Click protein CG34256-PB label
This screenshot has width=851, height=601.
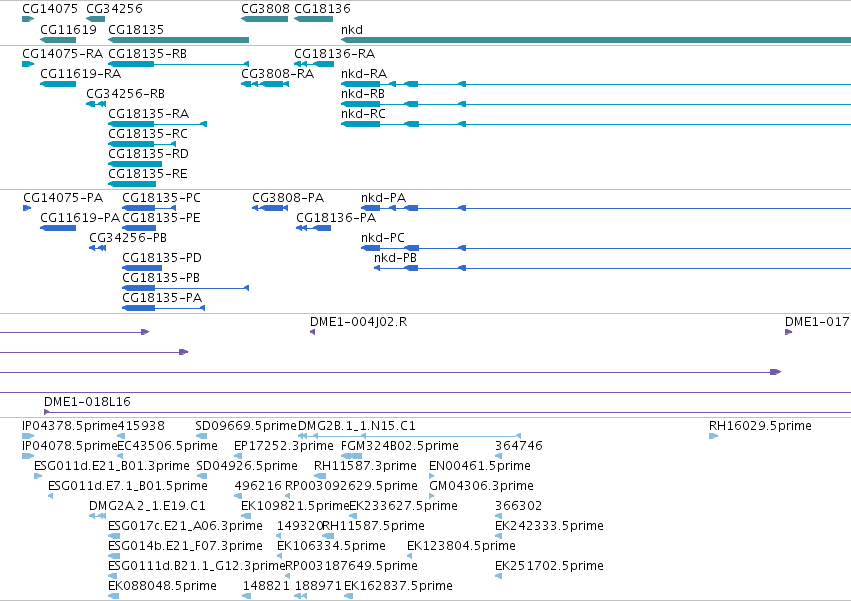[x=128, y=238]
